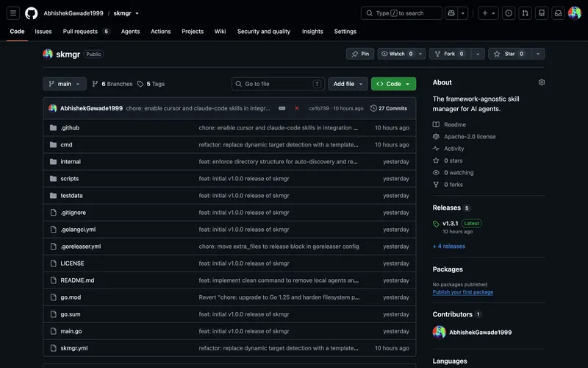Switch to the Issues tab
Viewport: 588px width, 368px height.
[x=43, y=32]
